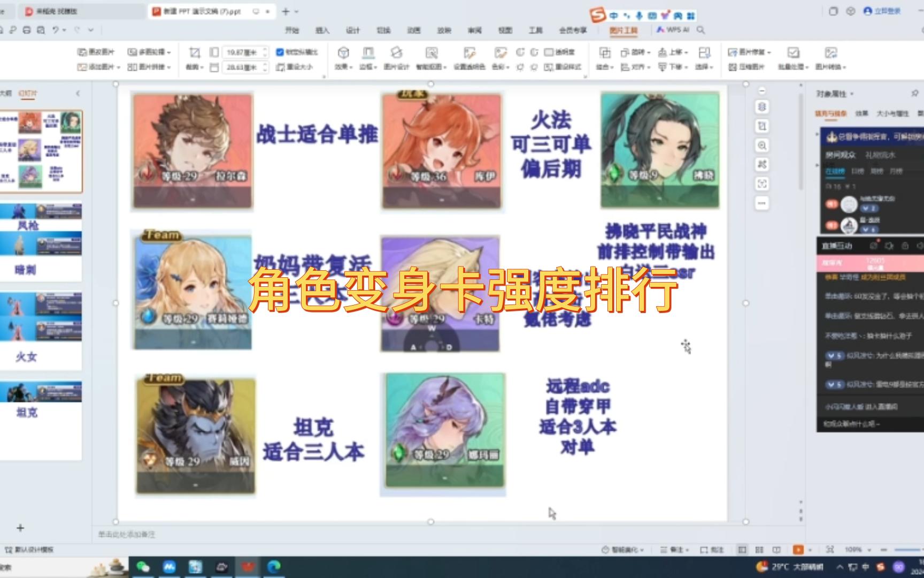Click the Group objects icon
The image size is (924, 578).
click(605, 53)
